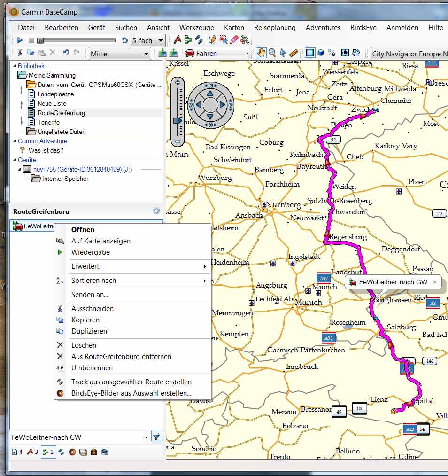Screen dimensions: 448x476
Task: Open the Werkzeuge menu
Action: click(197, 28)
